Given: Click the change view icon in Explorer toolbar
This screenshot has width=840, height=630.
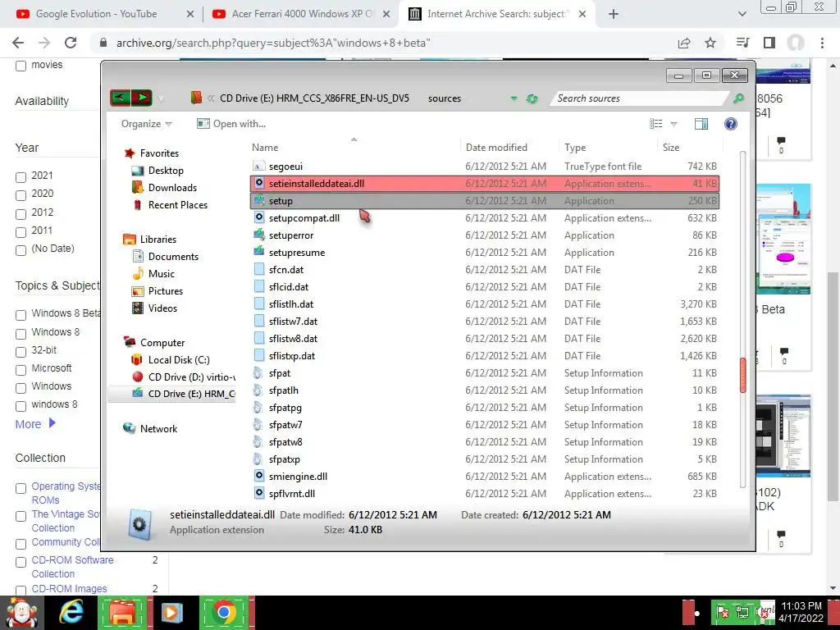Looking at the screenshot, I should click(656, 124).
